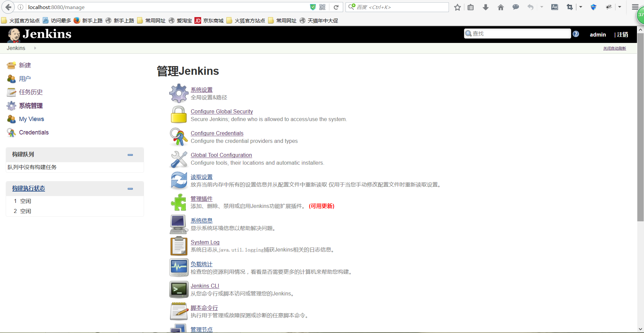This screenshot has width=644, height=333.
Task: Click the 系统信息 computer icon
Action: pyautogui.click(x=179, y=224)
